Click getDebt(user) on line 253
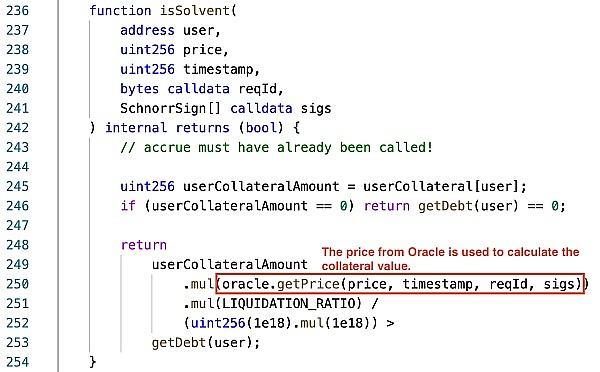This screenshot has height=372, width=600. tap(206, 343)
